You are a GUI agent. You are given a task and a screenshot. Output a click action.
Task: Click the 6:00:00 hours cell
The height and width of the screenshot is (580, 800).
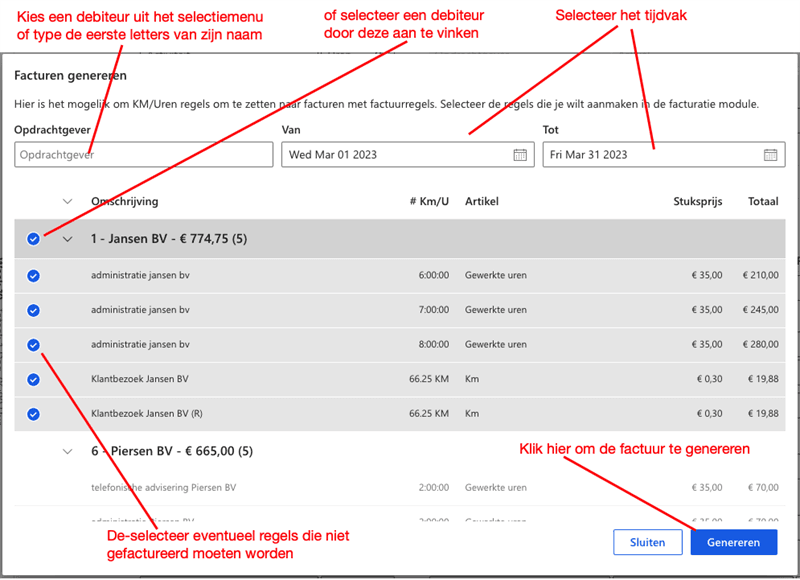tap(434, 275)
